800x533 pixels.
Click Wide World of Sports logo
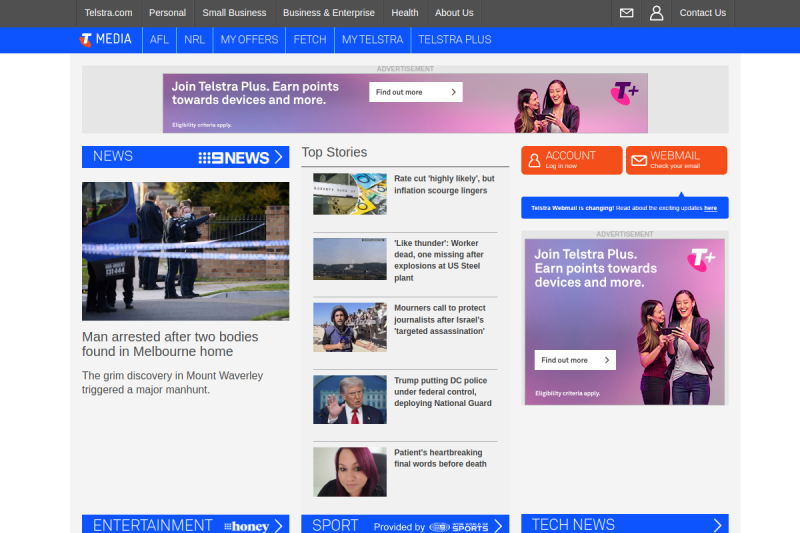459,527
